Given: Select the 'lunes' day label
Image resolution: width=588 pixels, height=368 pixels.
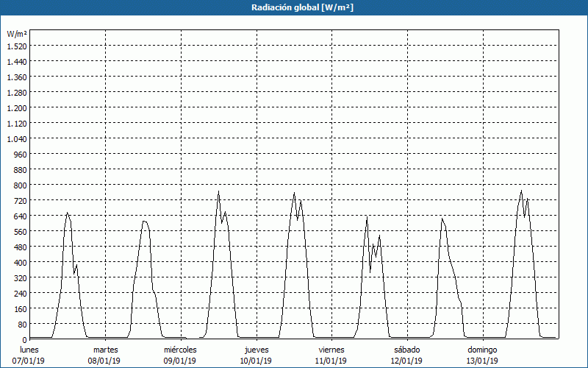Looking at the screenshot, I should point(29,350).
